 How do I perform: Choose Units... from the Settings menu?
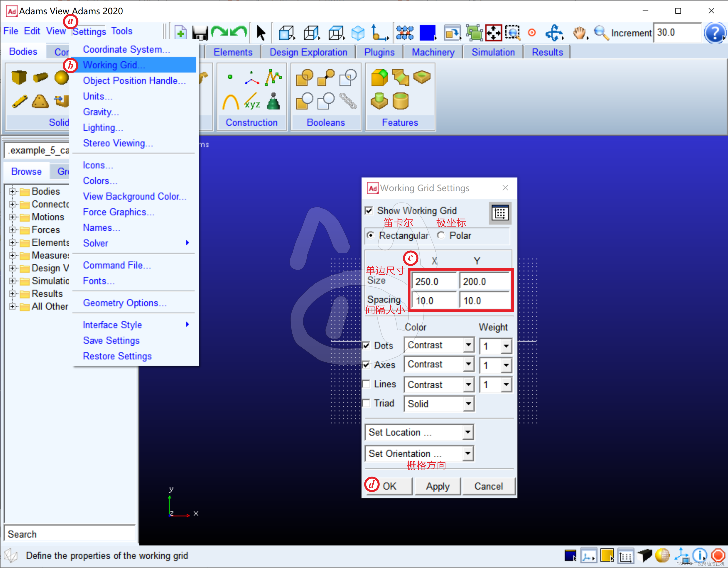pos(97,96)
